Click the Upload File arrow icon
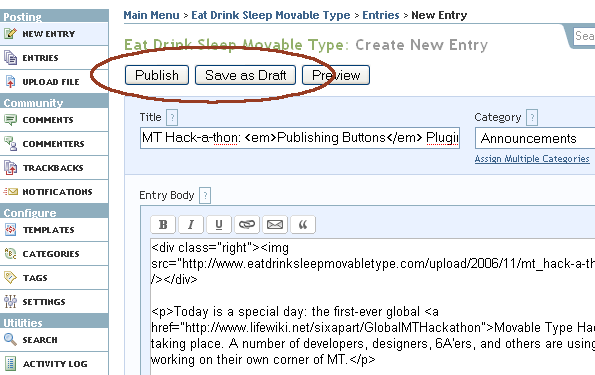The image size is (595, 375). click(10, 82)
